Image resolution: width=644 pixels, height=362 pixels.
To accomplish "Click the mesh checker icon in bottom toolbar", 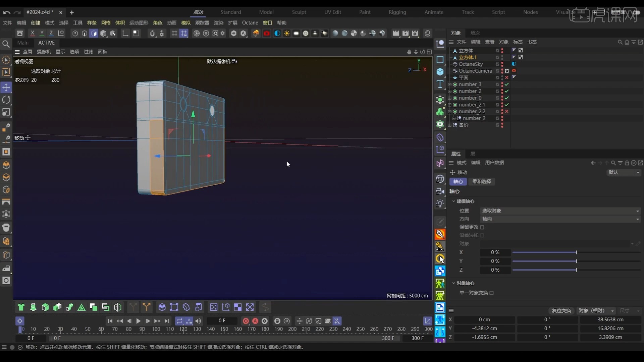I will (238, 307).
